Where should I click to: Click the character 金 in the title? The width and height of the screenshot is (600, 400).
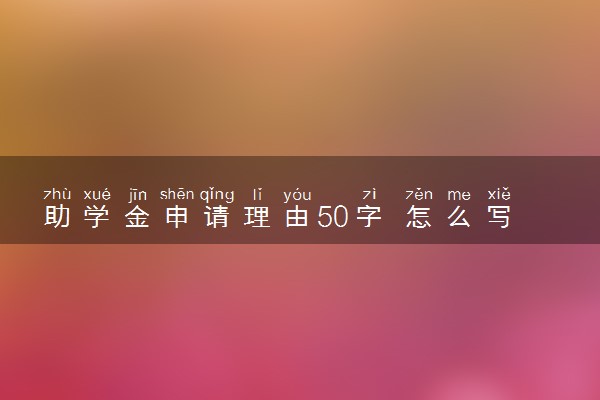pos(137,216)
